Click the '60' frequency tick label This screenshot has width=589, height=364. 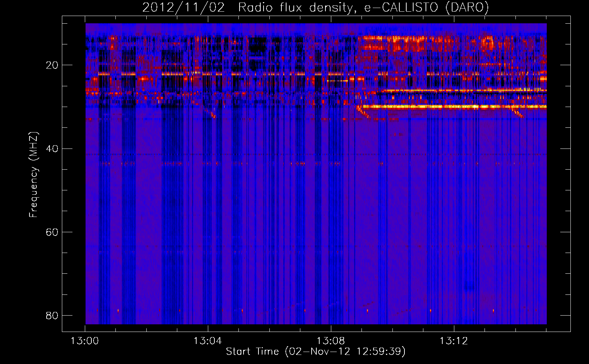coord(52,232)
